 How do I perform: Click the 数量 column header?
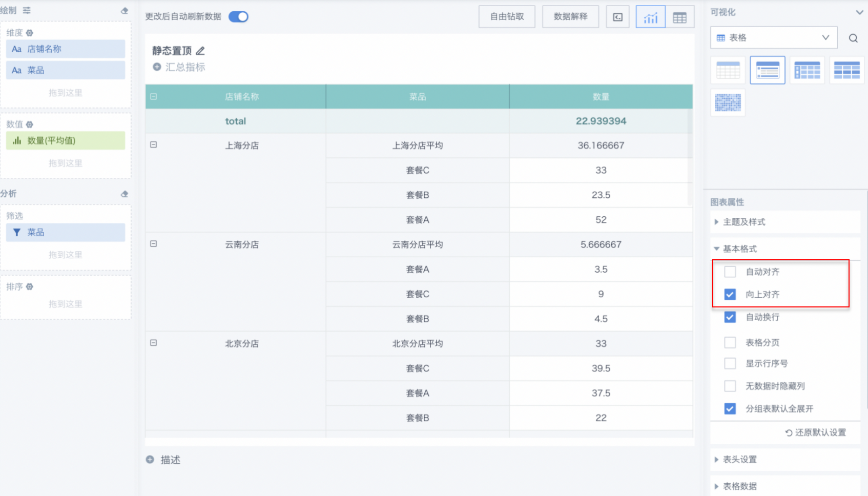(601, 97)
